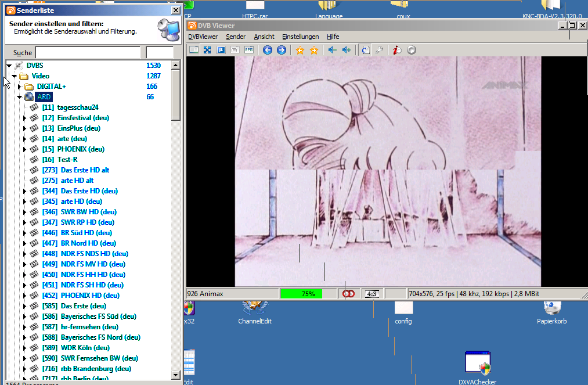This screenshot has width=588, height=385.
Task: Open the Hilfe menu
Action: point(333,37)
